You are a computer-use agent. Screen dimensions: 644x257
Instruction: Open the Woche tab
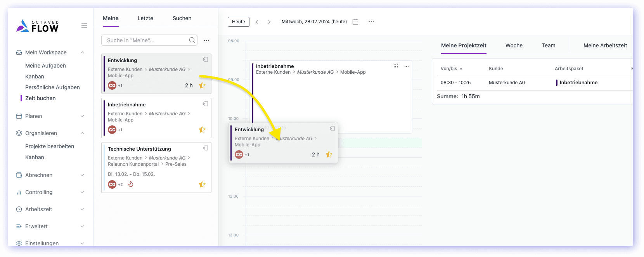[514, 45]
